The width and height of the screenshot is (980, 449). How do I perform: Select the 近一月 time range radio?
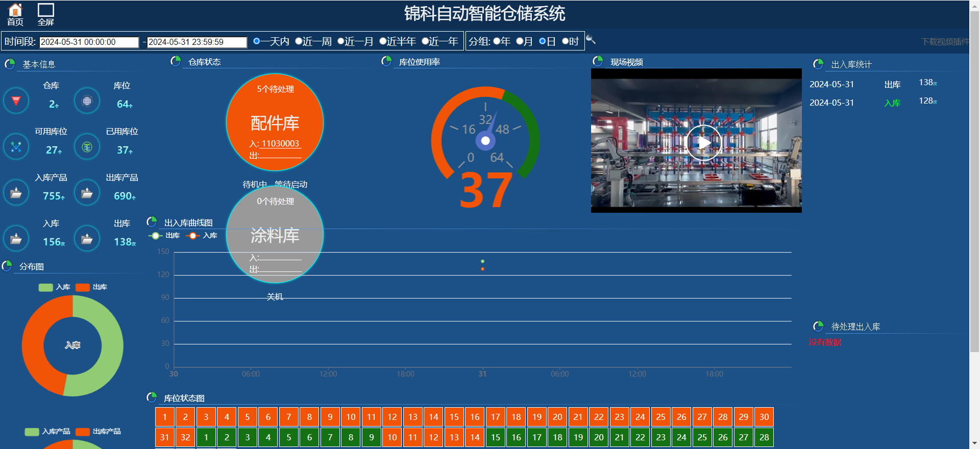tap(341, 41)
